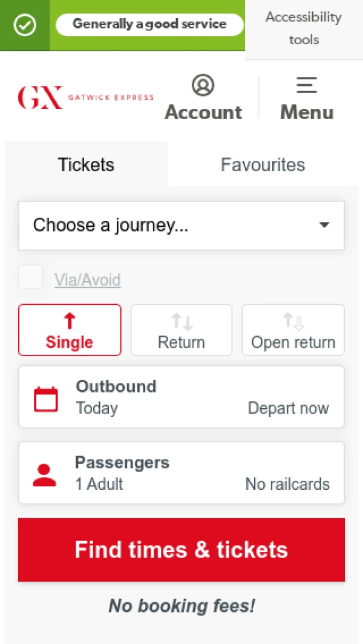Switch to the Favourites tab

(263, 164)
